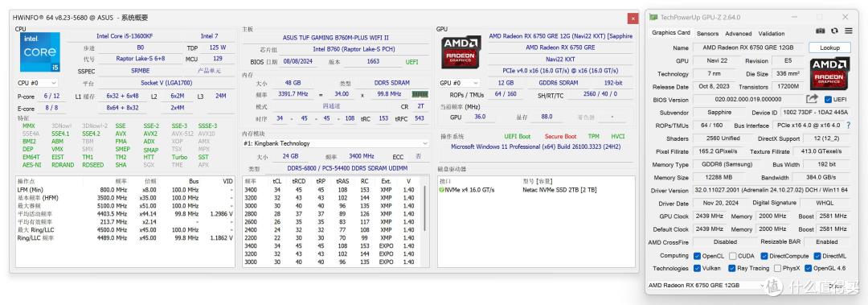Click the Resizable BAR Enabled field
Image resolution: width=868 pixels, height=305 pixels.
click(826, 242)
